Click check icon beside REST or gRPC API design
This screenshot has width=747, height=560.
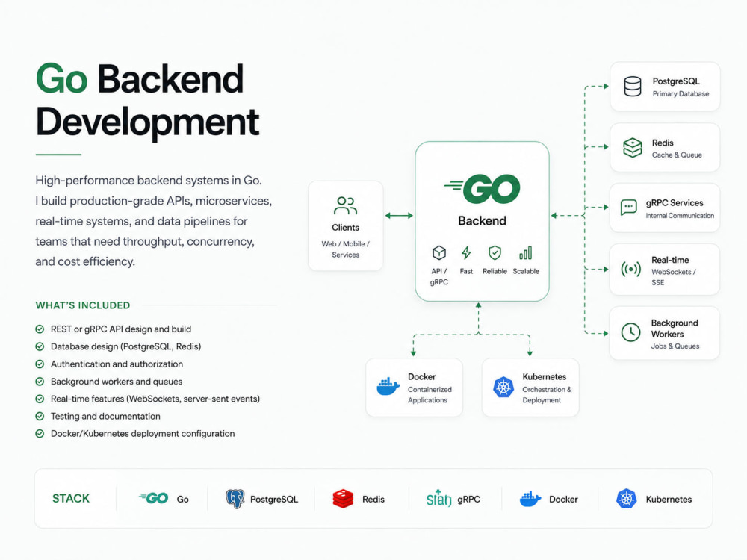[x=40, y=329]
